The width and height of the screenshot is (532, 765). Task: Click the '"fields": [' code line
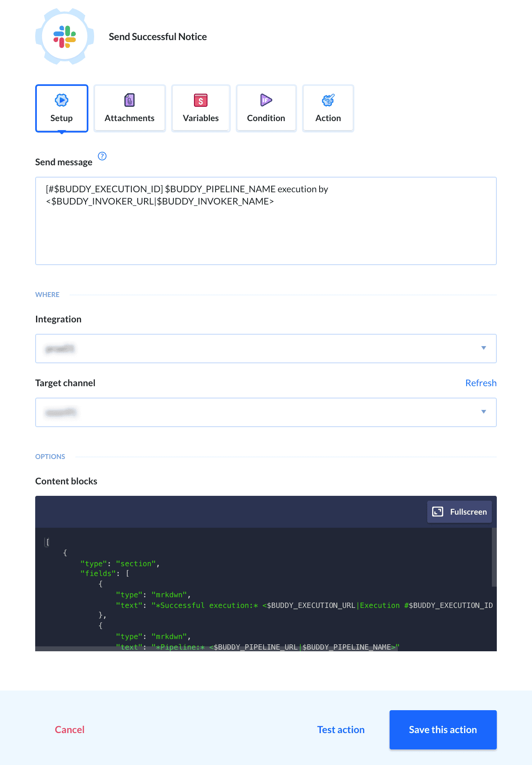coord(105,574)
